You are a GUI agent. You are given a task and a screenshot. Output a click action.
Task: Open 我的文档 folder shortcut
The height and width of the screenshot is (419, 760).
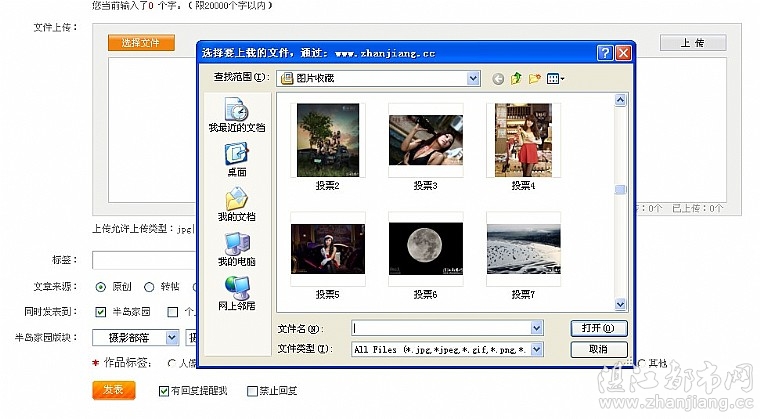click(236, 203)
